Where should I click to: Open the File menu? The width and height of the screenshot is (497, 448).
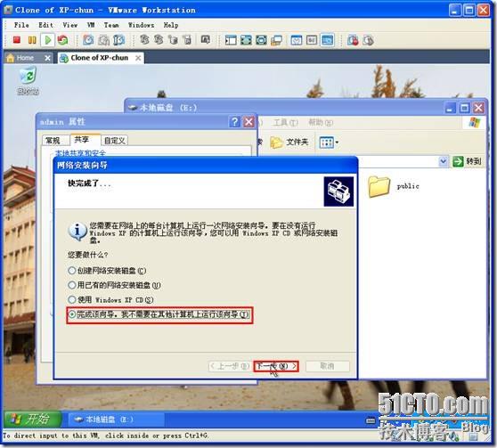(x=21, y=25)
